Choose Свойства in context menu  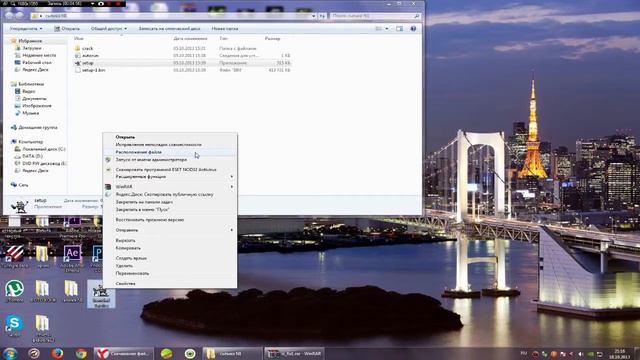coord(170,283)
